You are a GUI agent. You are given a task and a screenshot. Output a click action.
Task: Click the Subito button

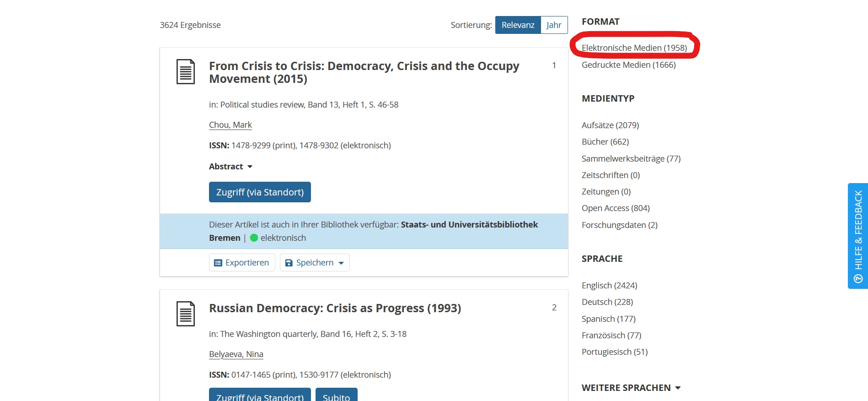[x=336, y=396]
